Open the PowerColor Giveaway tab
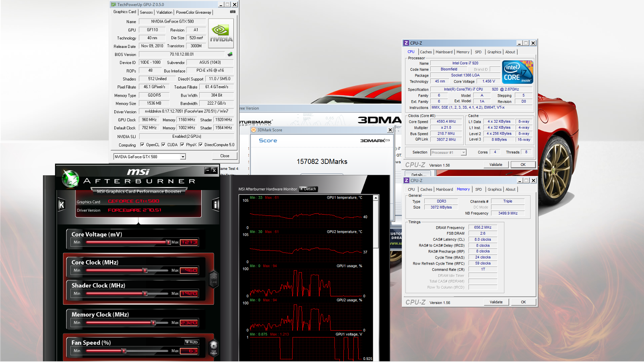Image resolution: width=644 pixels, height=362 pixels. click(x=193, y=12)
